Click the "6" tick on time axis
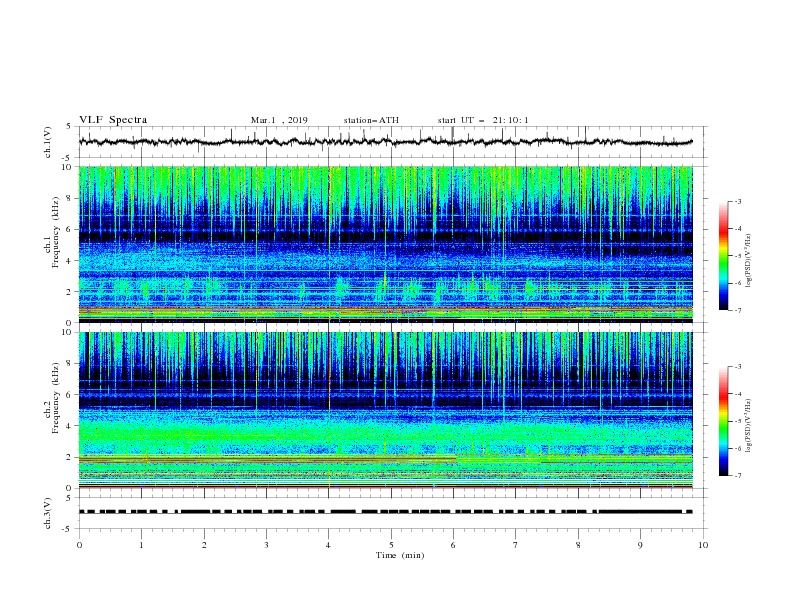 coord(453,545)
